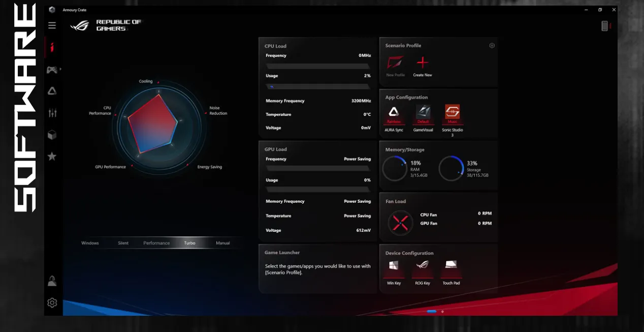
Task: Click the RAM 18% circular gauge
Action: point(394,169)
